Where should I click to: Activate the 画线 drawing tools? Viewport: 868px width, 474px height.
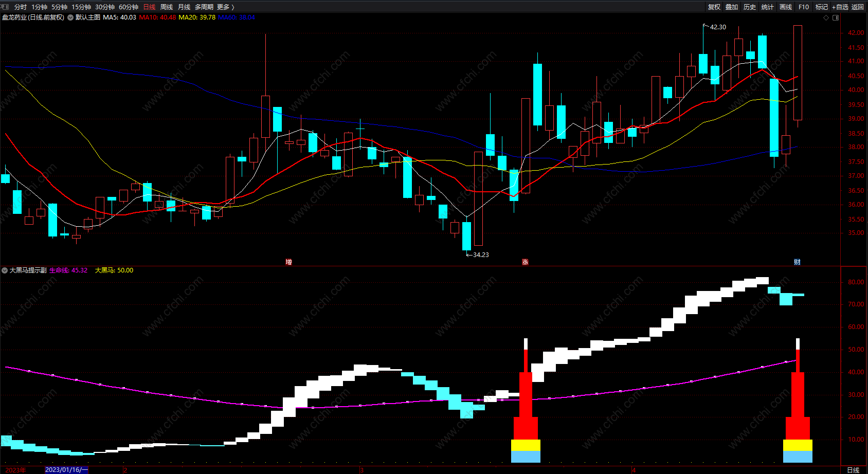pyautogui.click(x=786, y=7)
